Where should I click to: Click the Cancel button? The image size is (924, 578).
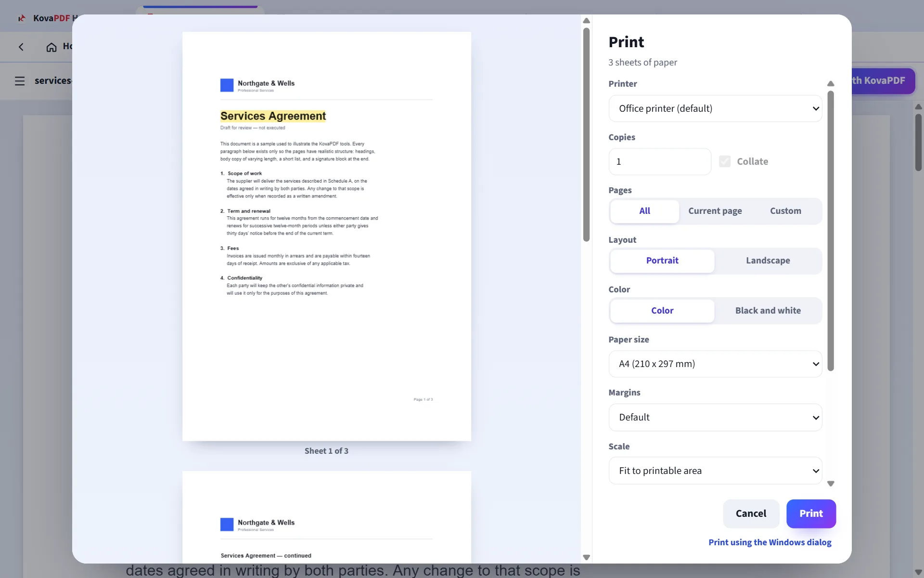tap(751, 513)
